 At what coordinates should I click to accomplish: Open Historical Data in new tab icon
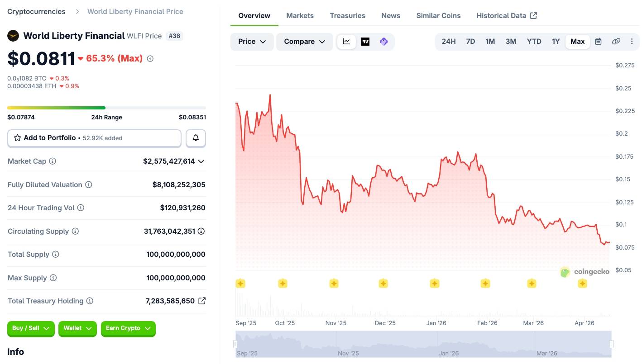point(533,15)
